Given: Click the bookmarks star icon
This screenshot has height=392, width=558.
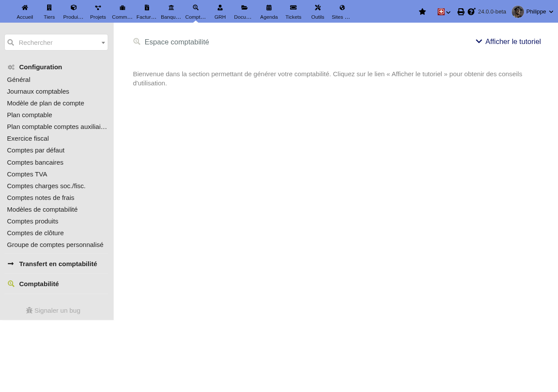Looking at the screenshot, I should coord(422,12).
